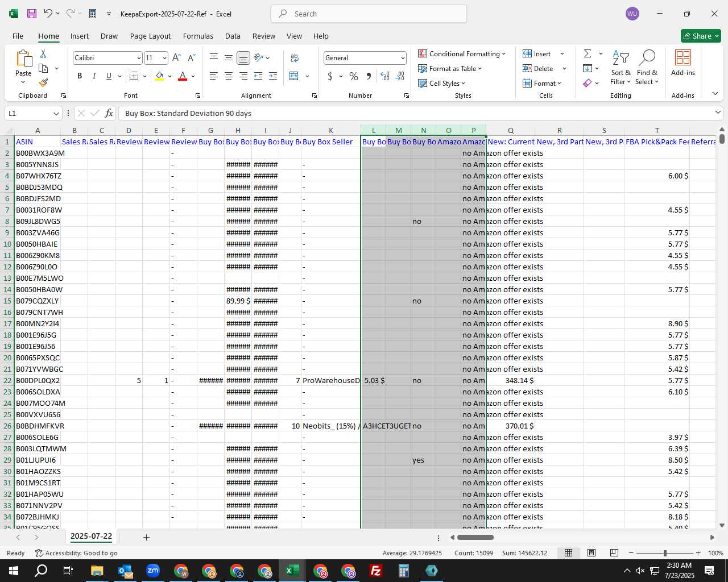
Task: Undo the last action
Action: 48,14
